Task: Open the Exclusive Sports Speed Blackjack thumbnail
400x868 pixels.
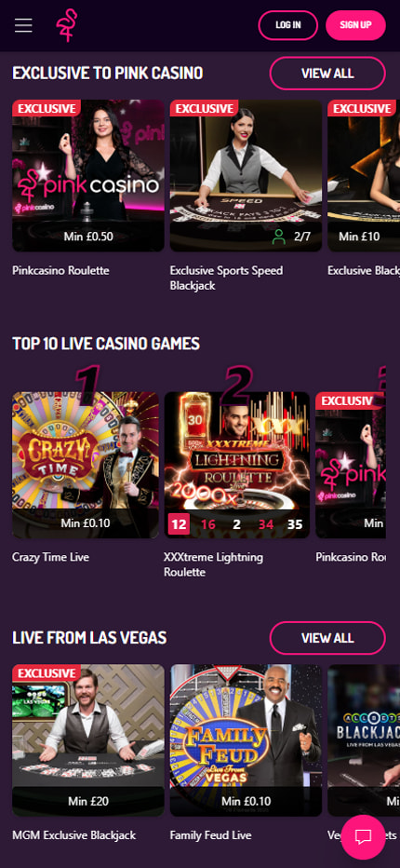Action: (x=246, y=175)
